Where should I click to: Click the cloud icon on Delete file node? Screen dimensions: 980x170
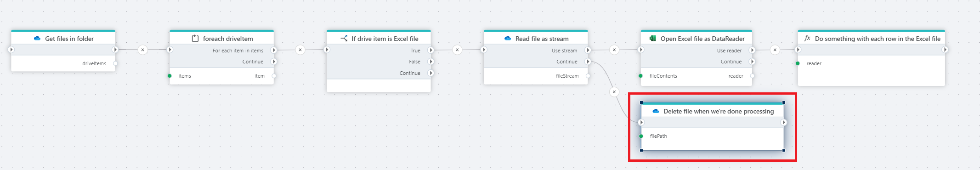tap(656, 111)
